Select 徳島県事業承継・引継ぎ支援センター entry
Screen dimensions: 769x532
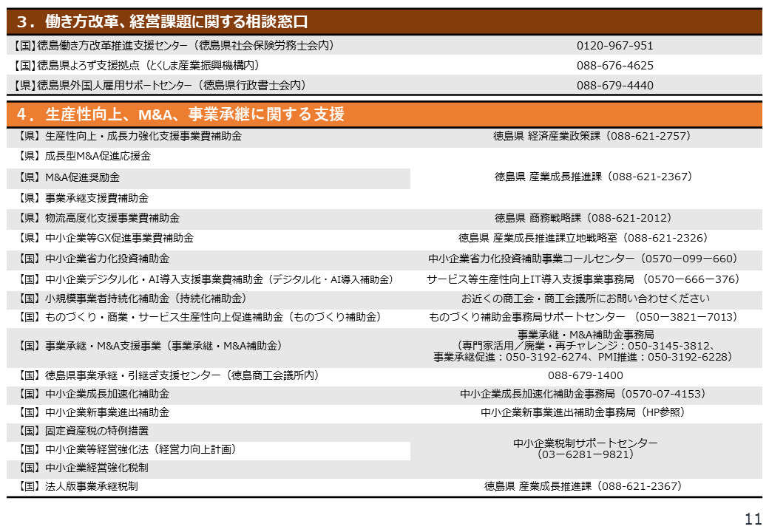click(x=169, y=375)
